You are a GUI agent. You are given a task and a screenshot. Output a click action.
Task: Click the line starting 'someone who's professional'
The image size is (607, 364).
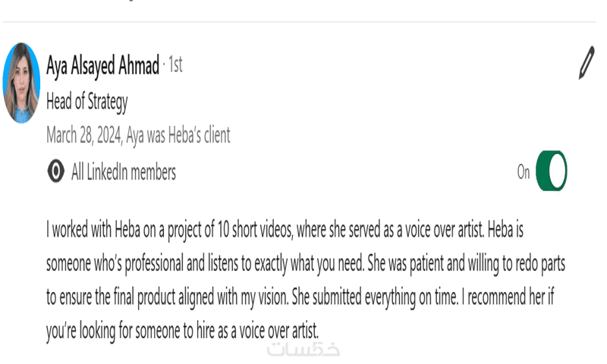pyautogui.click(x=306, y=264)
